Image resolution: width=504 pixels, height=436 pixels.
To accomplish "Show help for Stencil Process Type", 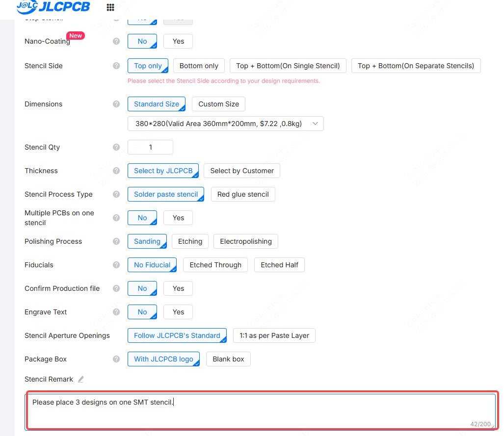I will tap(116, 194).
